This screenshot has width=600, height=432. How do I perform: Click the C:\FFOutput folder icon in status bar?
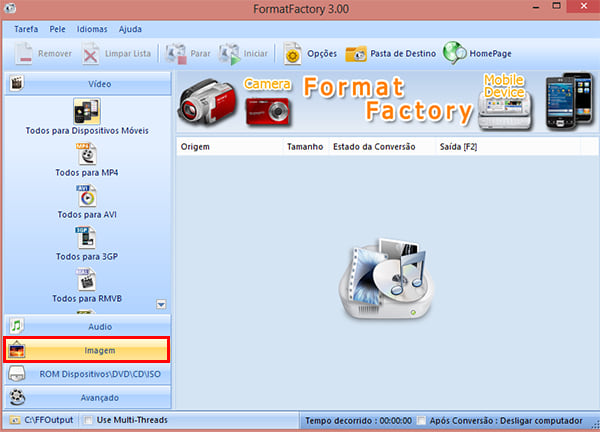(x=15, y=420)
